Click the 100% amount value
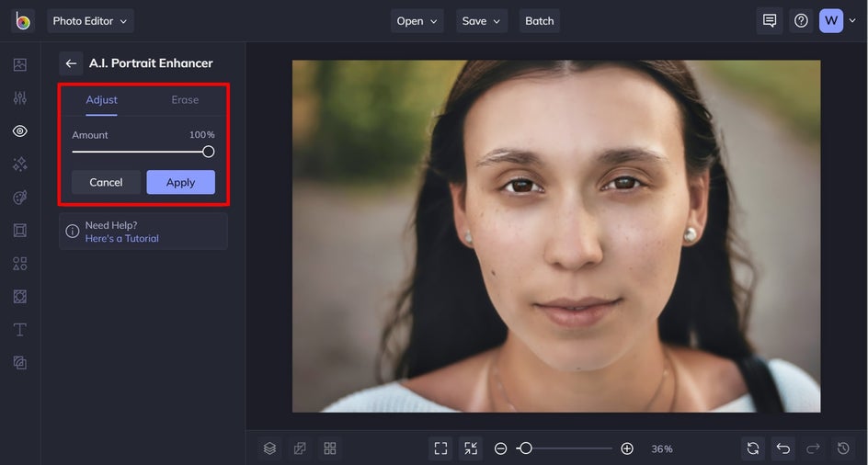This screenshot has width=868, height=465. 202,134
